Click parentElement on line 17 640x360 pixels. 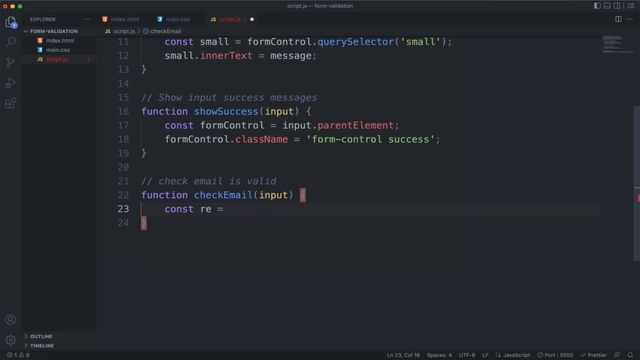pos(356,125)
